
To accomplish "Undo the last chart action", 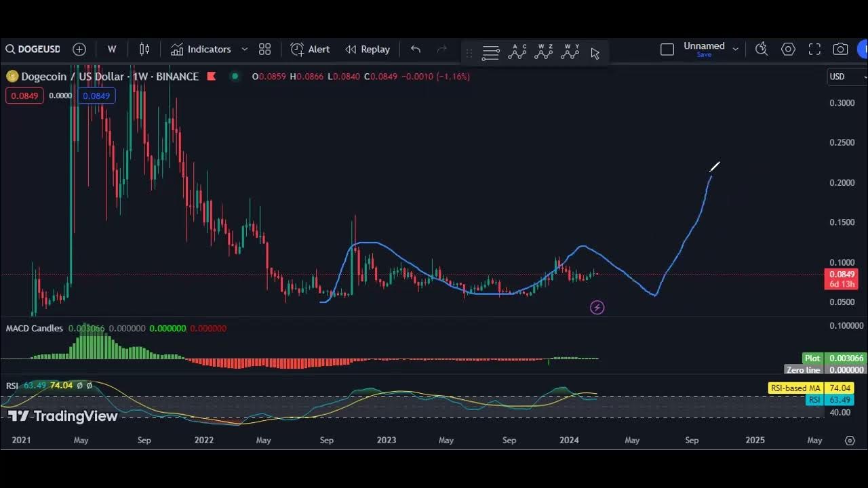I will point(416,49).
